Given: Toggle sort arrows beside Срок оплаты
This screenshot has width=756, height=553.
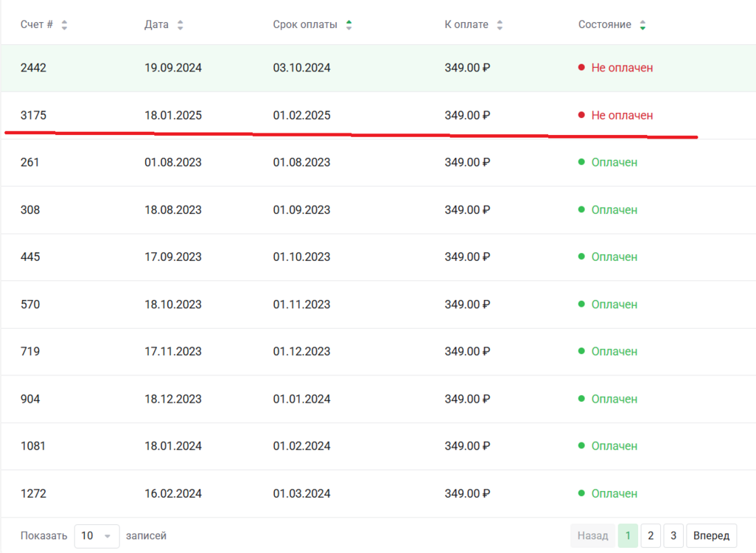Looking at the screenshot, I should tap(349, 25).
